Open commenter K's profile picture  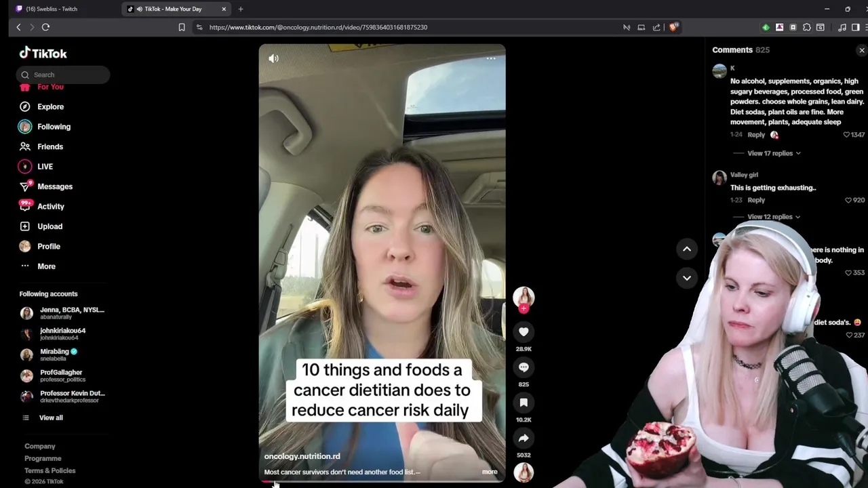719,71
